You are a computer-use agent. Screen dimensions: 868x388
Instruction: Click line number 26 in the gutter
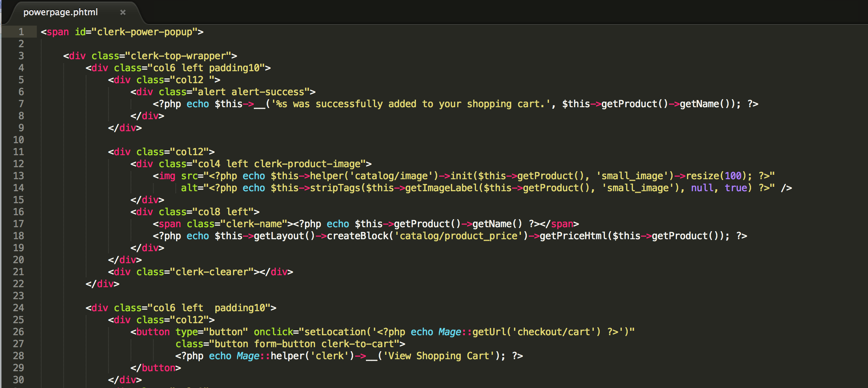(x=18, y=332)
